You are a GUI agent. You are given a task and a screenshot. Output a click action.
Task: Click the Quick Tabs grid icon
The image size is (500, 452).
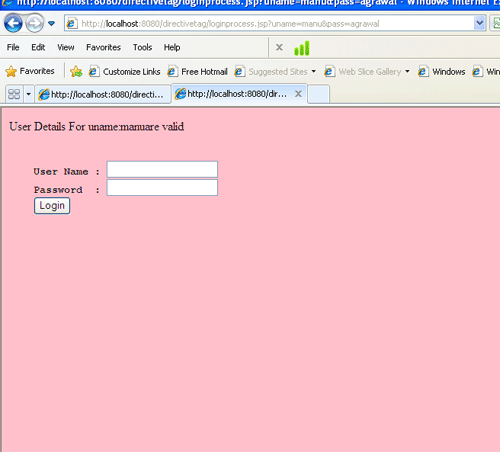[x=14, y=94]
